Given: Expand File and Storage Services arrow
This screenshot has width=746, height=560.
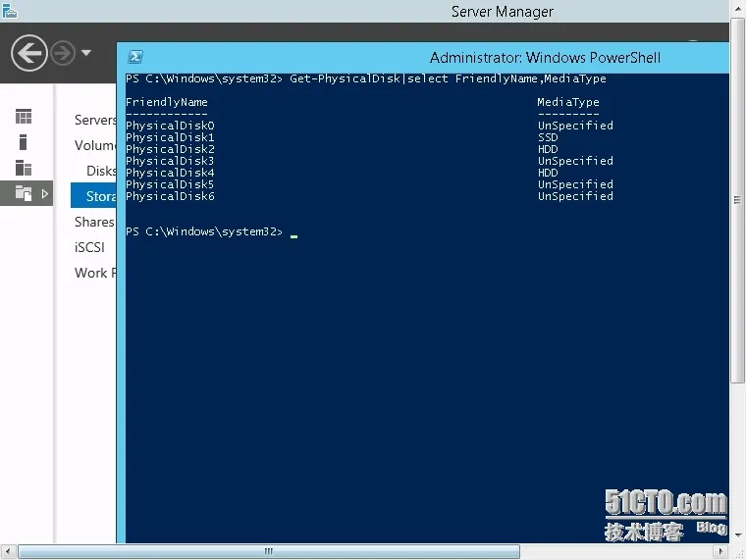Looking at the screenshot, I should [x=45, y=193].
